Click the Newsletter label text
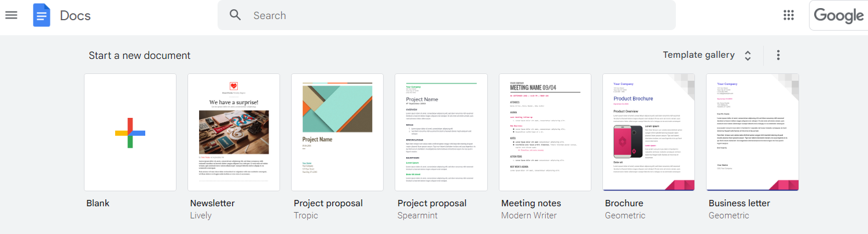Screen dimensions: 868x234 pyautogui.click(x=212, y=203)
